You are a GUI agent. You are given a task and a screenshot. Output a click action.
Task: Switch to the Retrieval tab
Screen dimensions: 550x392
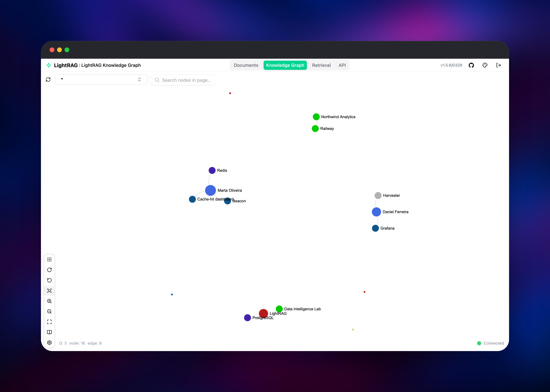click(x=321, y=65)
